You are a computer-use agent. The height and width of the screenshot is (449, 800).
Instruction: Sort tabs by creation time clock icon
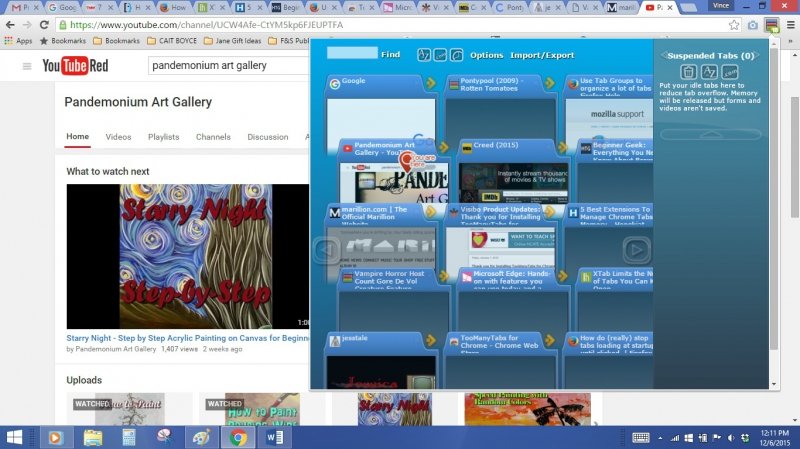(x=457, y=55)
